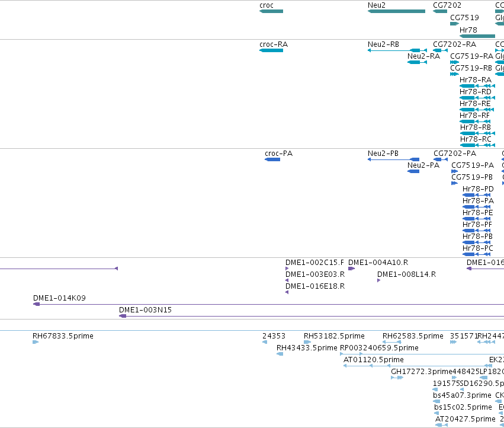The height and width of the screenshot is (428, 504).
Task: Click the Hr78-RE transcript
Action: (x=477, y=110)
